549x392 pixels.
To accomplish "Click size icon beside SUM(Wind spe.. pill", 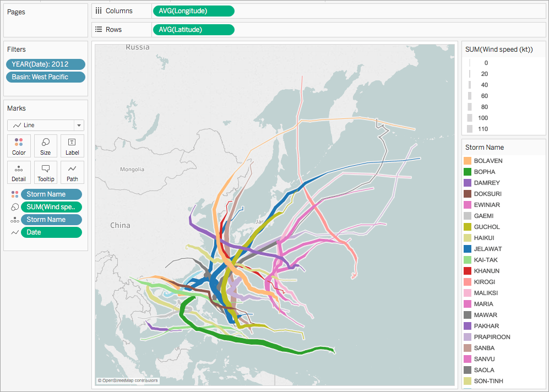I will pyautogui.click(x=15, y=207).
